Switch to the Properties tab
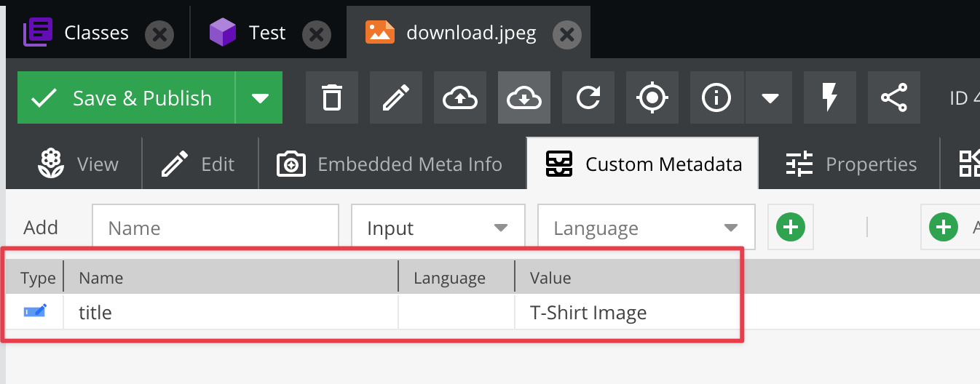Screen dimensions: 980x384 (x=850, y=164)
